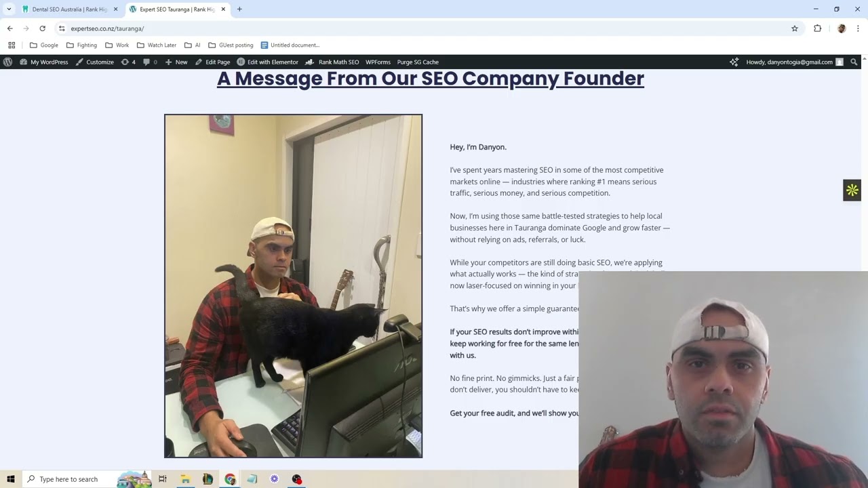Click Edit with Elementor

[267, 62]
